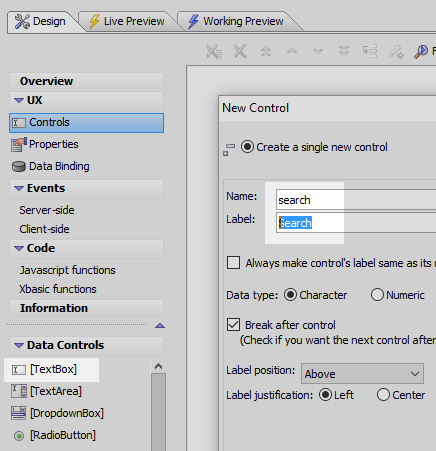436x451 pixels.
Task: Click the magnifier find icon in toolbar
Action: click(x=421, y=51)
